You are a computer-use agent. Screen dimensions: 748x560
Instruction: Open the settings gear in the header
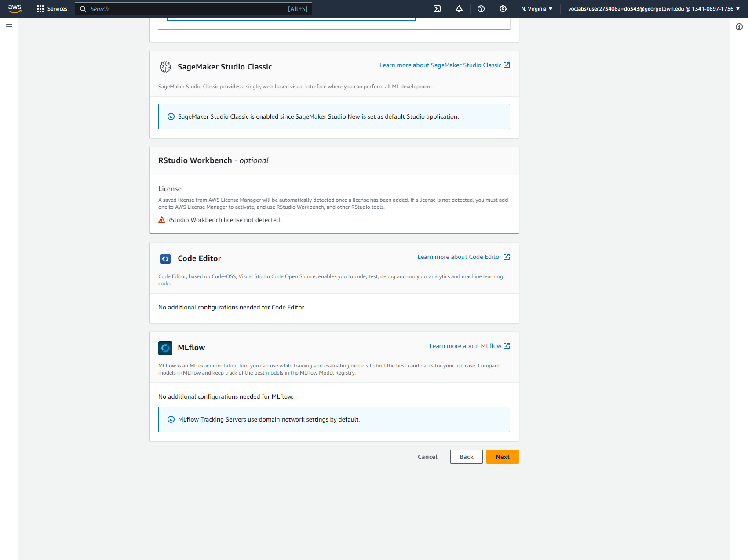(x=503, y=9)
